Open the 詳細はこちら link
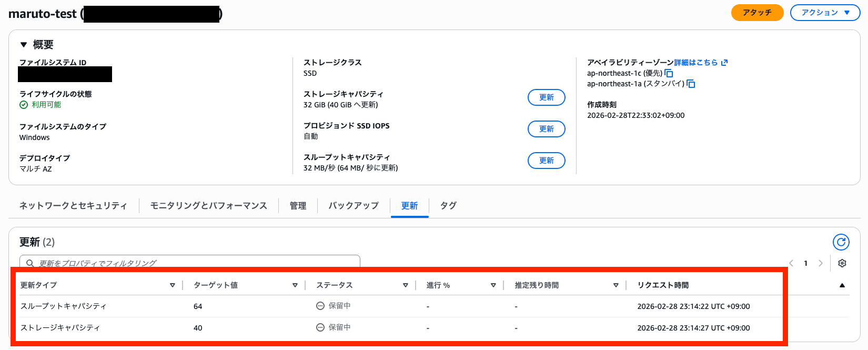 coord(695,63)
